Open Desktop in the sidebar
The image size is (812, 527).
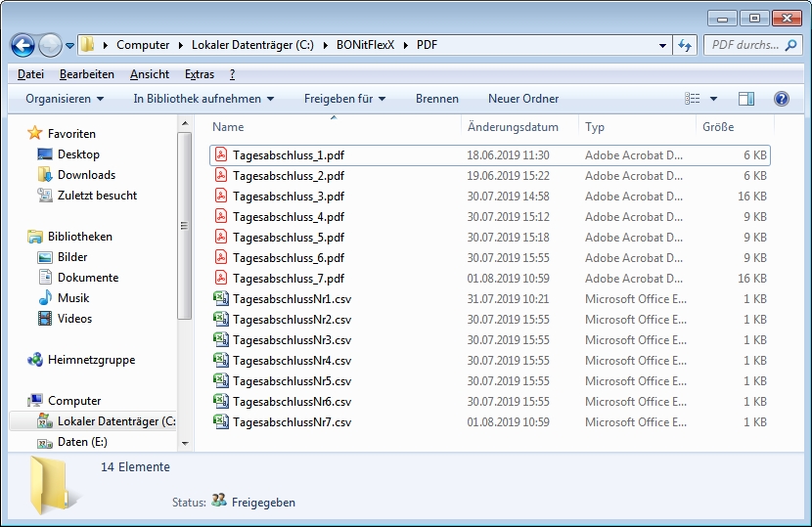tap(78, 154)
